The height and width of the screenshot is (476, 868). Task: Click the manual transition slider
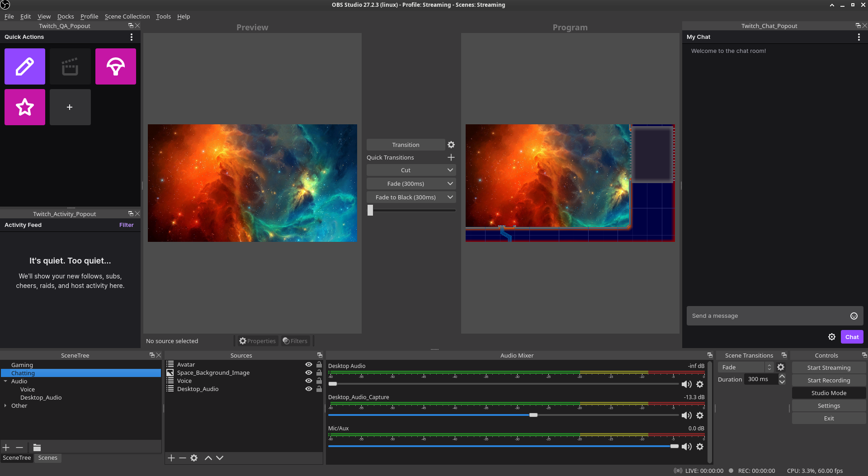pos(371,210)
